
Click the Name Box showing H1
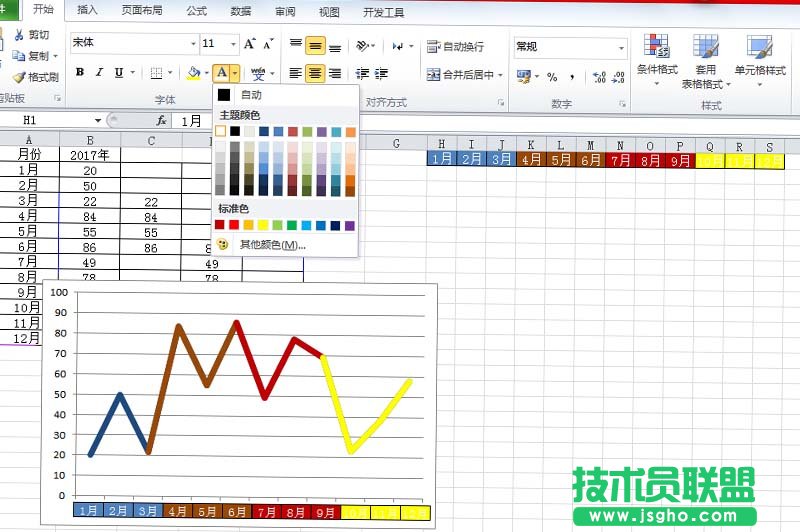(50, 120)
